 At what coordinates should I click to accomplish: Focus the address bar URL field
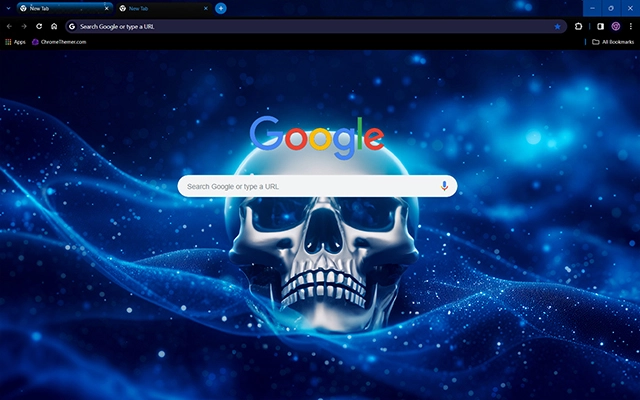(x=314, y=27)
